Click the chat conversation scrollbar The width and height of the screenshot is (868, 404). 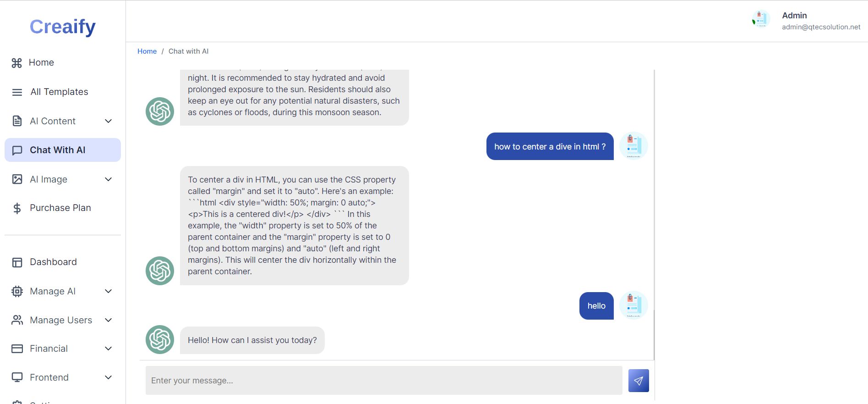654,335
